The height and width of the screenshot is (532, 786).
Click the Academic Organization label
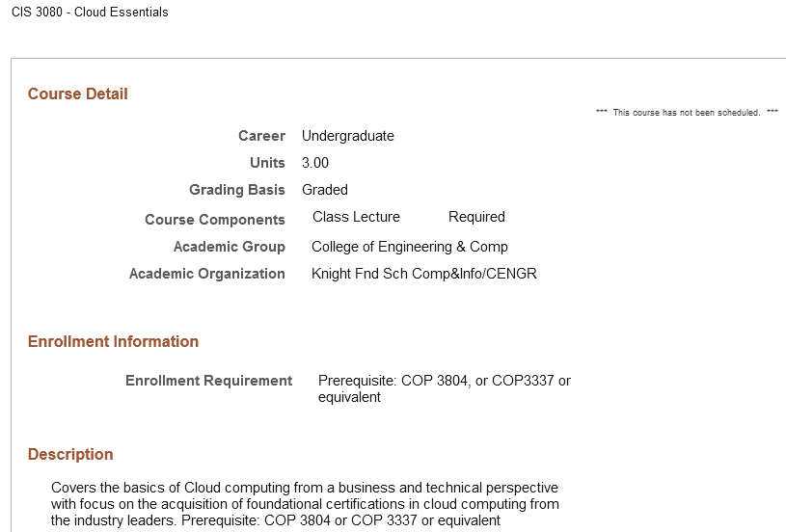click(x=207, y=274)
